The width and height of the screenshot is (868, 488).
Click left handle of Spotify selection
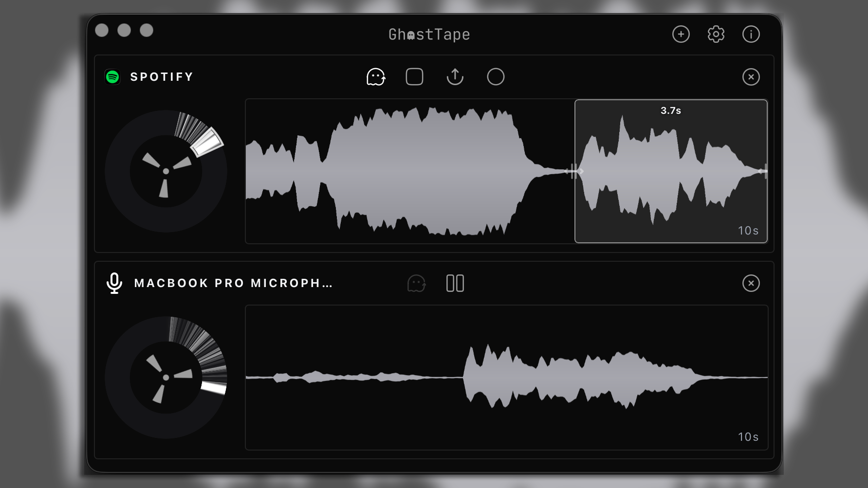[x=575, y=171]
